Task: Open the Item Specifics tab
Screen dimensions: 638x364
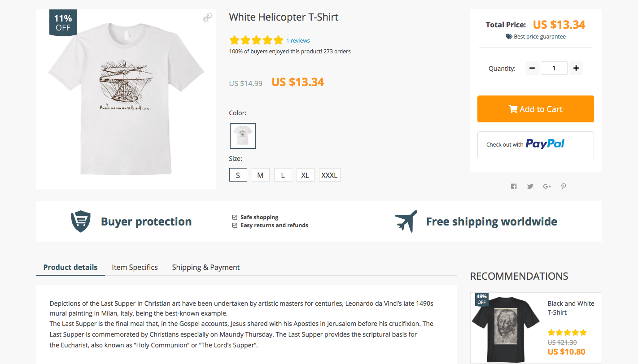Action: (135, 267)
